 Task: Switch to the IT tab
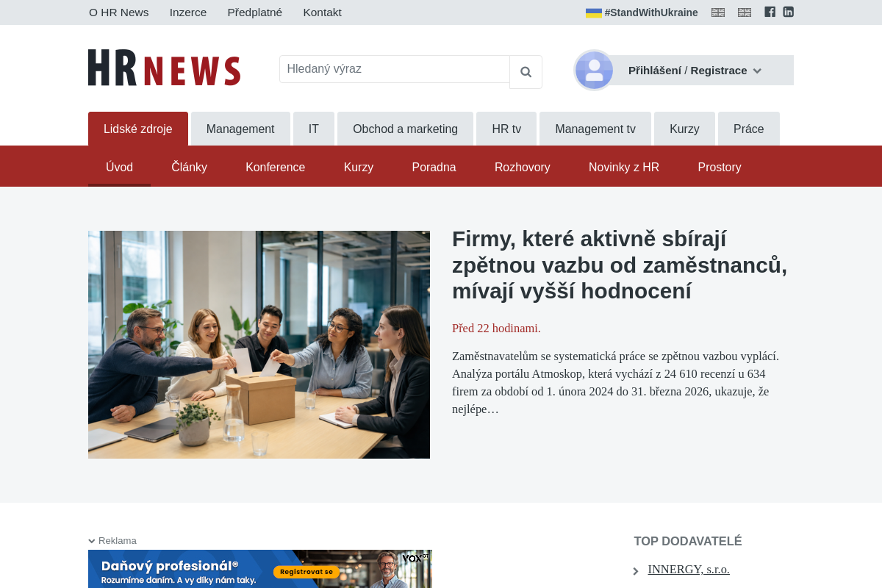pyautogui.click(x=314, y=129)
